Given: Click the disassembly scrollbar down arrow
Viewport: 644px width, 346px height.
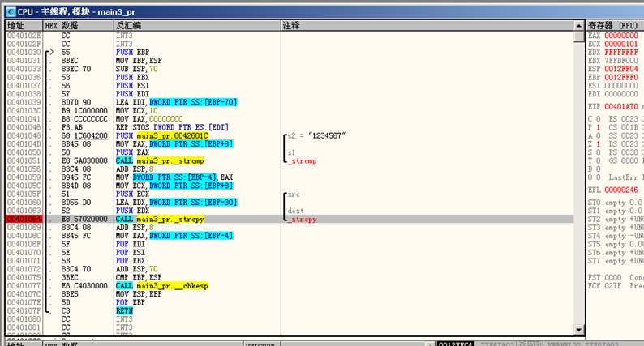Looking at the screenshot, I should [x=578, y=331].
